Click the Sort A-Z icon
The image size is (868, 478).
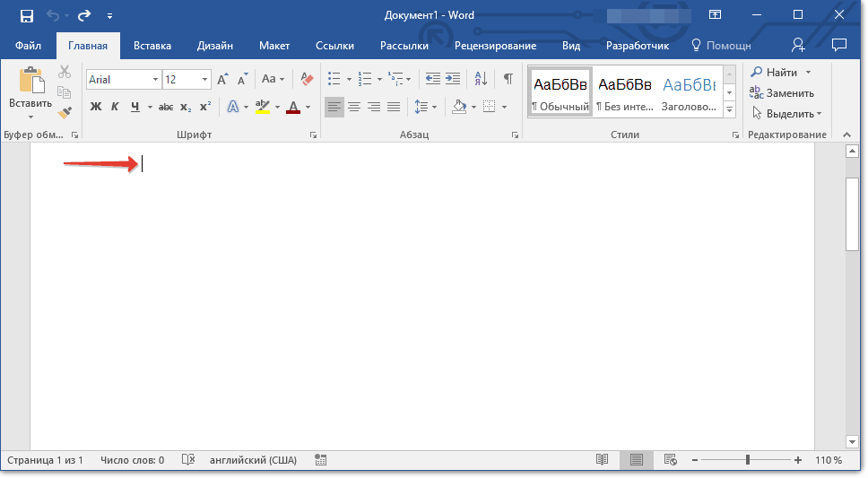click(481, 80)
